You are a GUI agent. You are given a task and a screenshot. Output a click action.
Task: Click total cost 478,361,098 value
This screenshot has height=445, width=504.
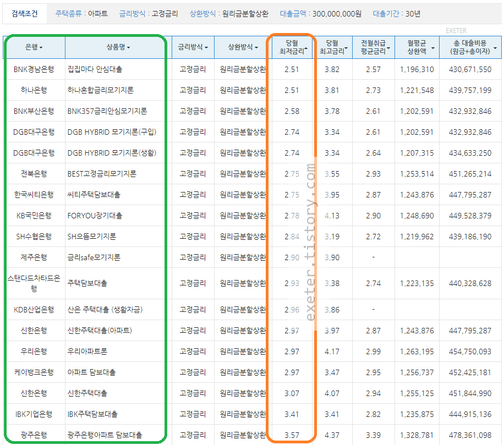coord(470,435)
